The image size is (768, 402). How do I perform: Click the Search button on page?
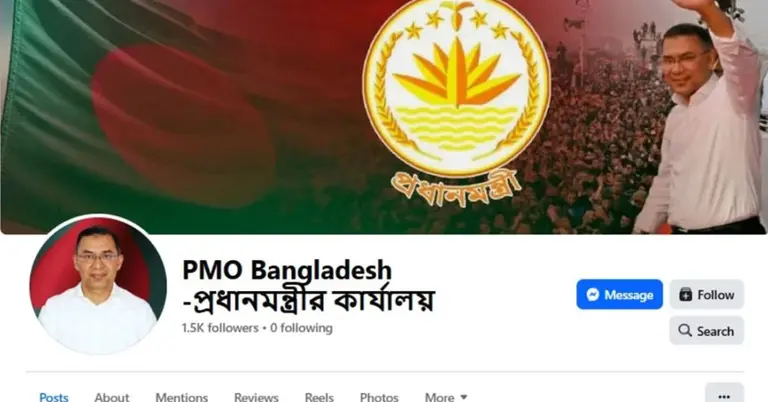pyautogui.click(x=707, y=331)
